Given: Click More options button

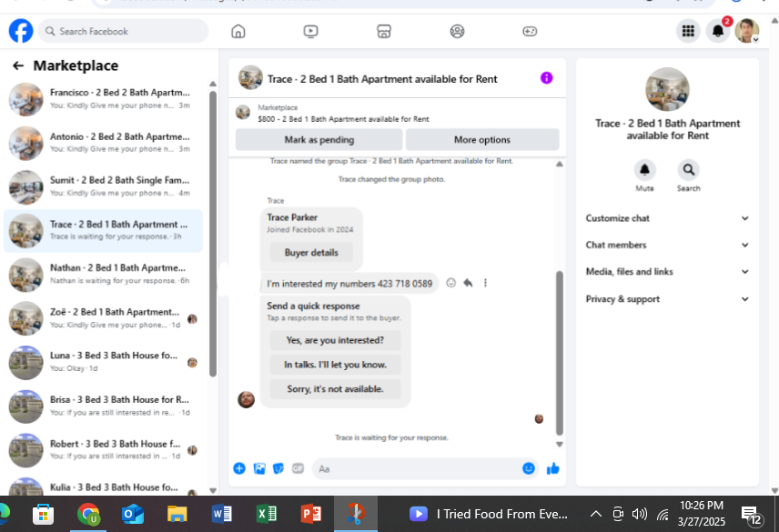Looking at the screenshot, I should pos(482,139).
